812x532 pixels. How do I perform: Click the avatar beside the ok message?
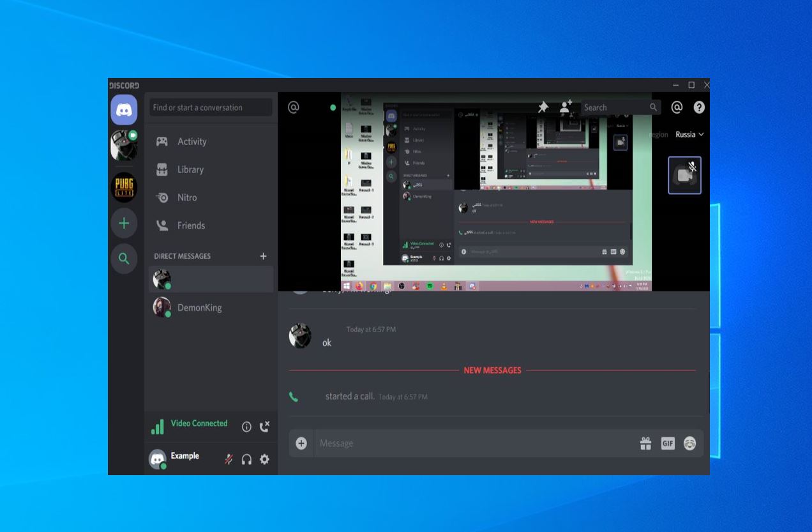pos(300,336)
